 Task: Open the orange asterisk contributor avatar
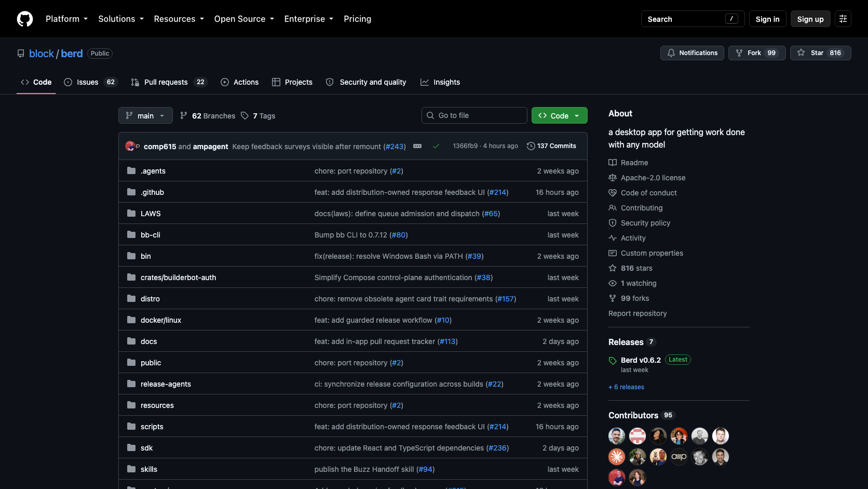point(617,457)
